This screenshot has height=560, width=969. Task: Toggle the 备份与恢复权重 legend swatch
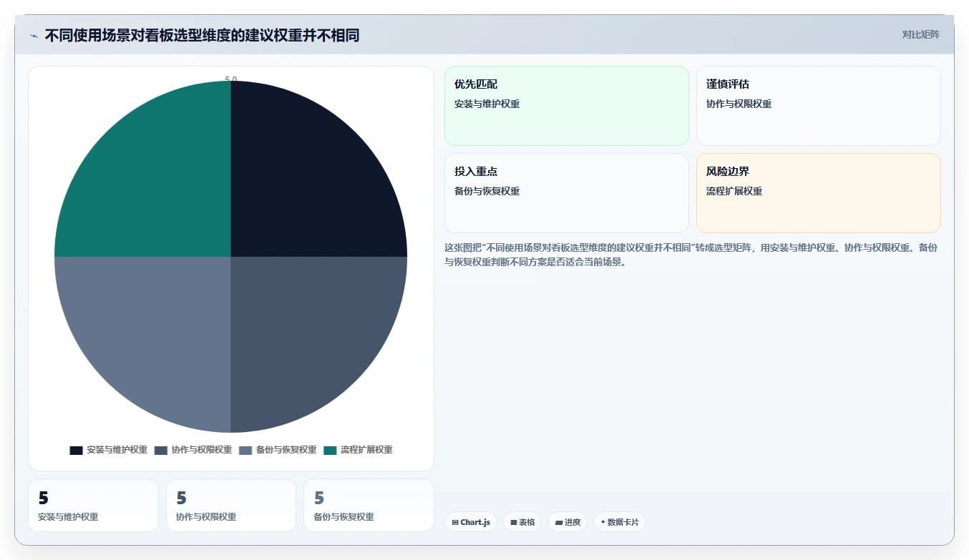pos(245,450)
